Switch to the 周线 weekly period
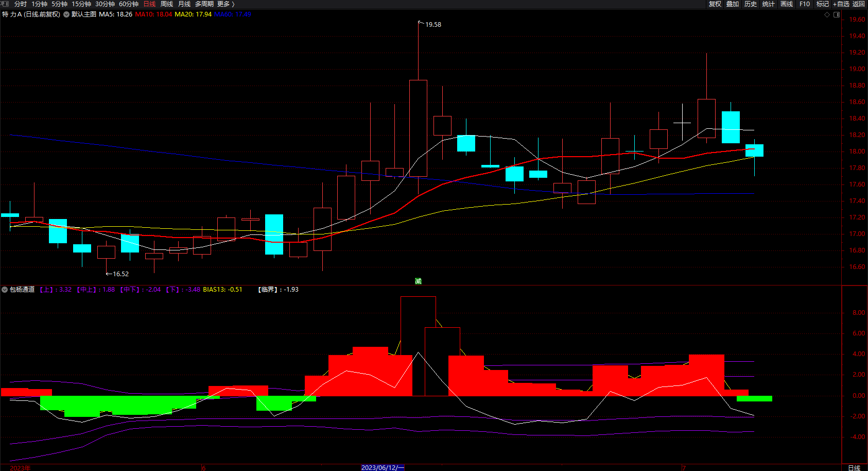Image resolution: width=868 pixels, height=471 pixels. [167, 4]
